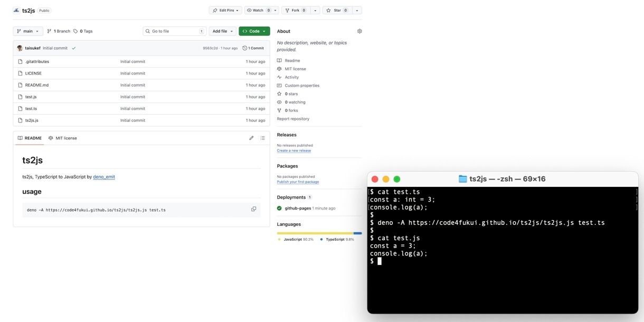644x322 pixels.
Task: Click the README edit pencil icon
Action: [x=251, y=138]
